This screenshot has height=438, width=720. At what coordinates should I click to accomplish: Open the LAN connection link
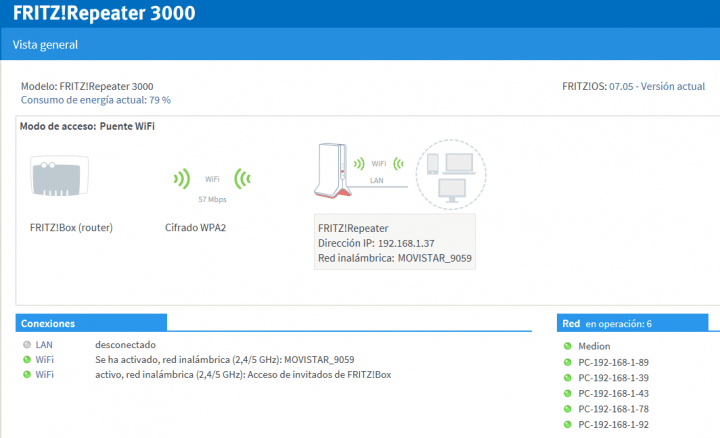[x=44, y=345]
